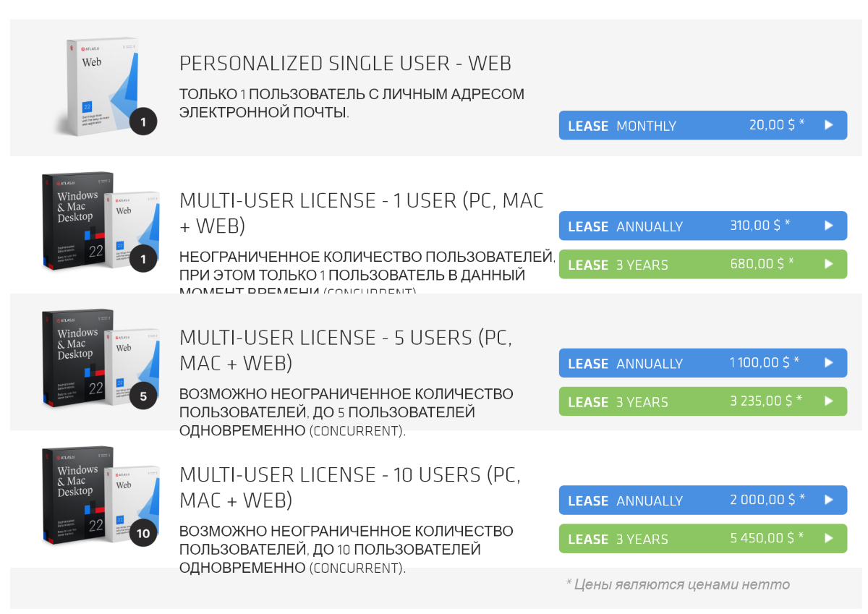Choose Lease Annually for 1 user license
Viewport: 868px width, 614px height.
click(702, 226)
